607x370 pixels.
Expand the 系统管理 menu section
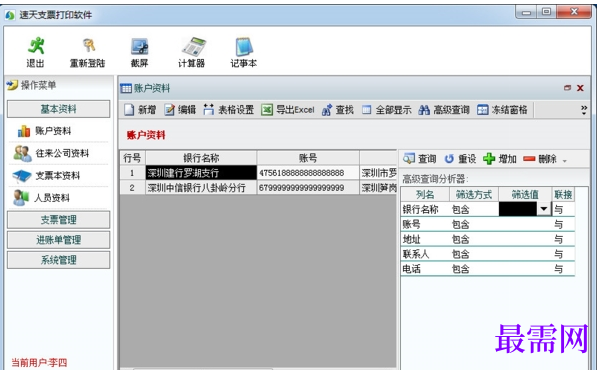pyautogui.click(x=58, y=260)
